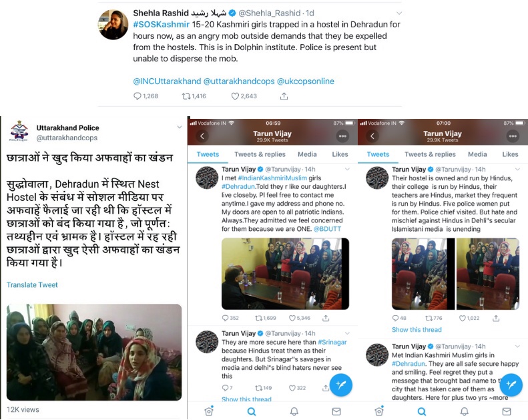This screenshot has width=528, height=420.
Task: Expand caret on Tarun Vijay's hostel owned tweet
Action: [x=517, y=169]
